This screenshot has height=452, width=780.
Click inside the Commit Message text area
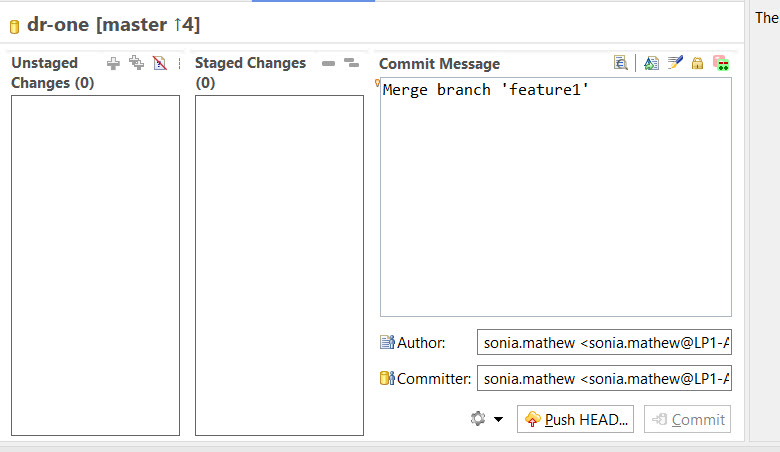556,197
